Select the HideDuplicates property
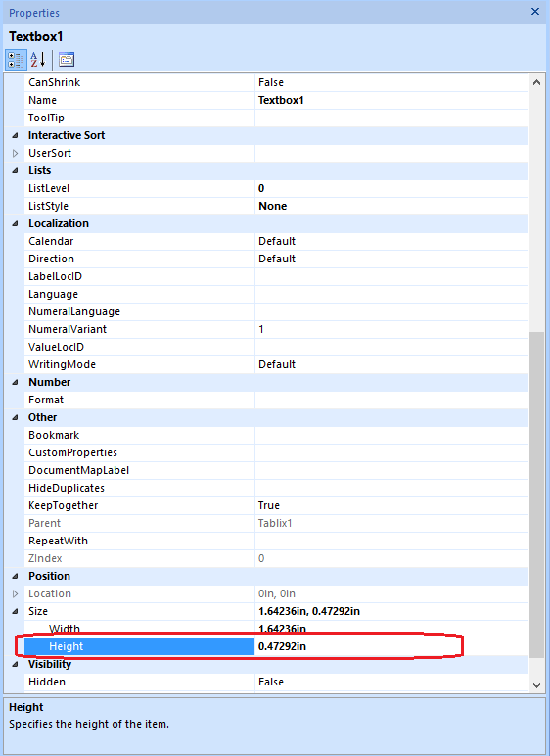This screenshot has width=550, height=756. point(67,488)
